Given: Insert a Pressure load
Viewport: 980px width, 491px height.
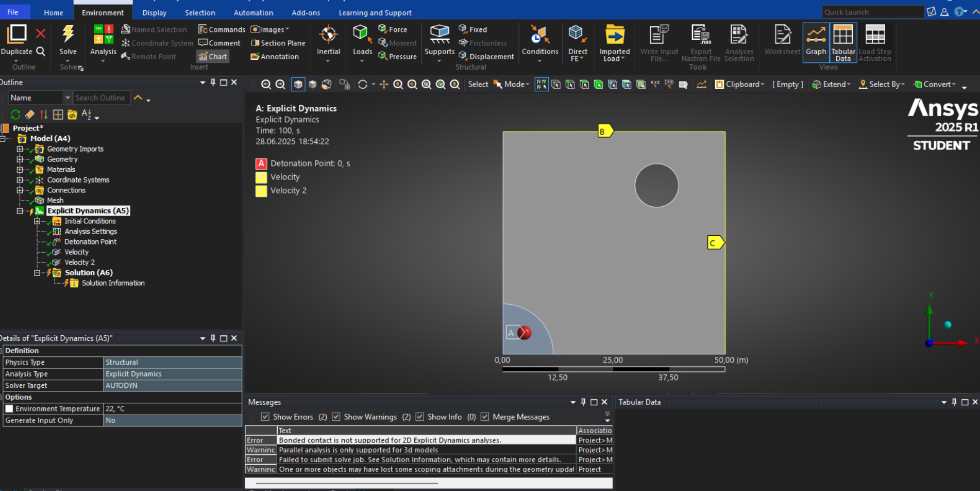Looking at the screenshot, I should click(397, 56).
